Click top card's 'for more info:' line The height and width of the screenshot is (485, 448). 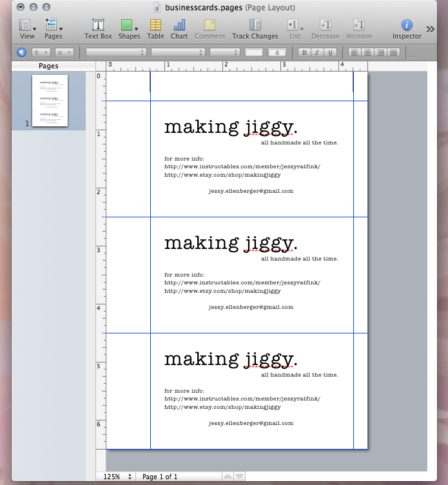(184, 159)
